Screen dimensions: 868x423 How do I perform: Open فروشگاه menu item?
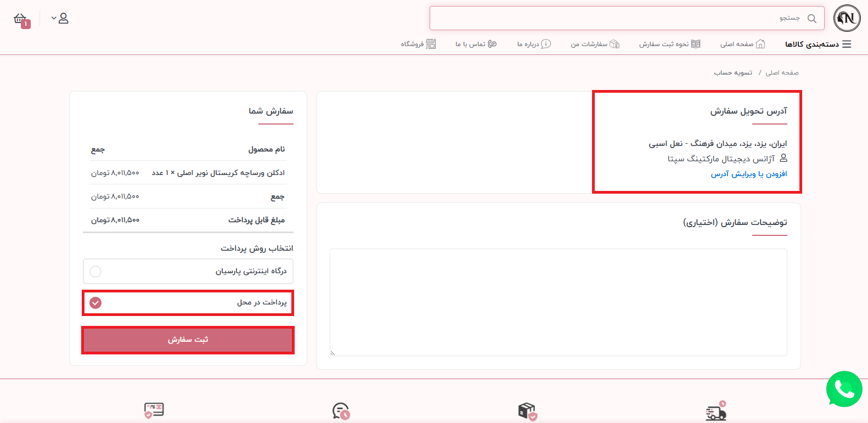412,44
